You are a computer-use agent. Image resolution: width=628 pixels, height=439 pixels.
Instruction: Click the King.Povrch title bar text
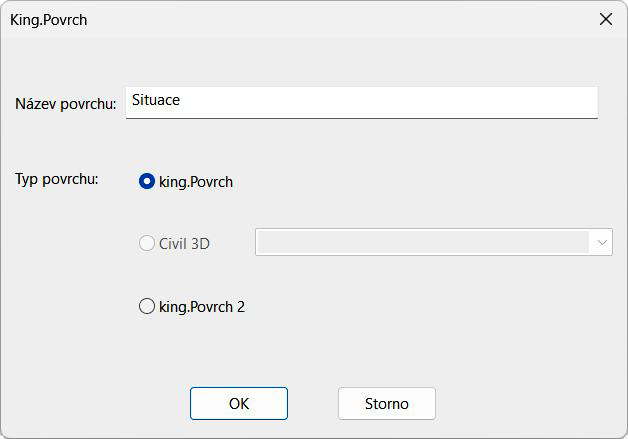pos(48,19)
